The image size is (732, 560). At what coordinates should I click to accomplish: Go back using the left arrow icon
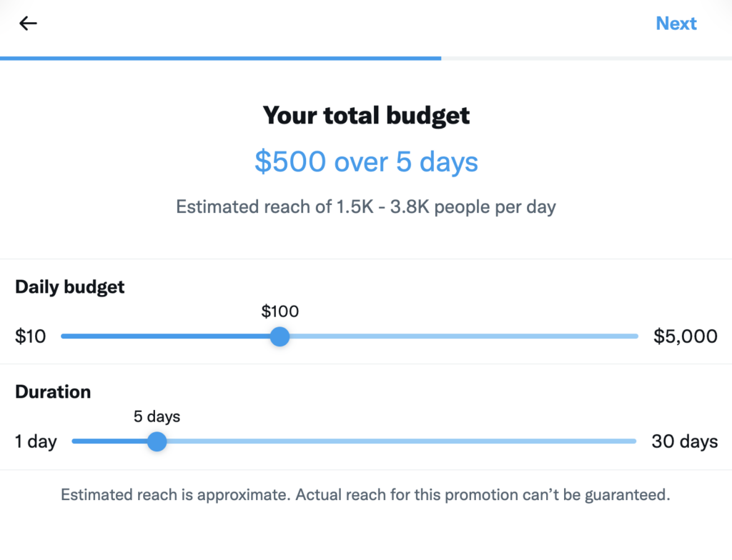[28, 24]
